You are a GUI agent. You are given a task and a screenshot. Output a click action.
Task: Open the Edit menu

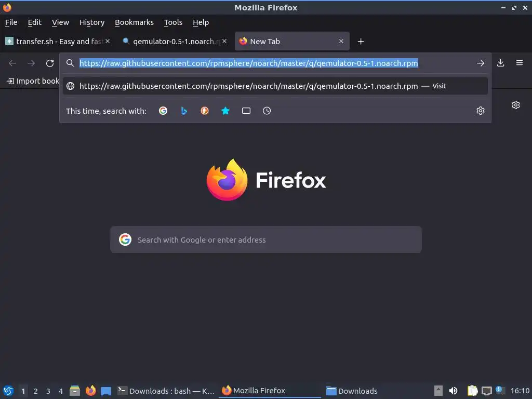pyautogui.click(x=35, y=22)
